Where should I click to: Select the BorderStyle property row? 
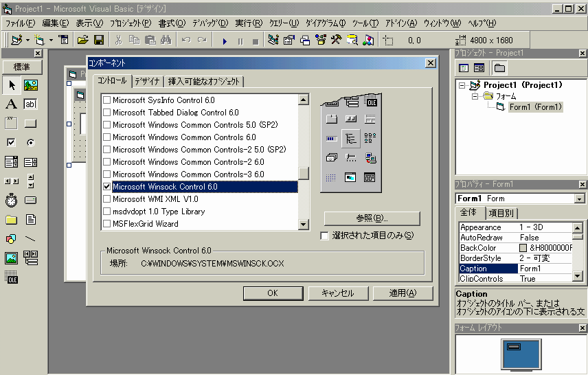coord(516,258)
